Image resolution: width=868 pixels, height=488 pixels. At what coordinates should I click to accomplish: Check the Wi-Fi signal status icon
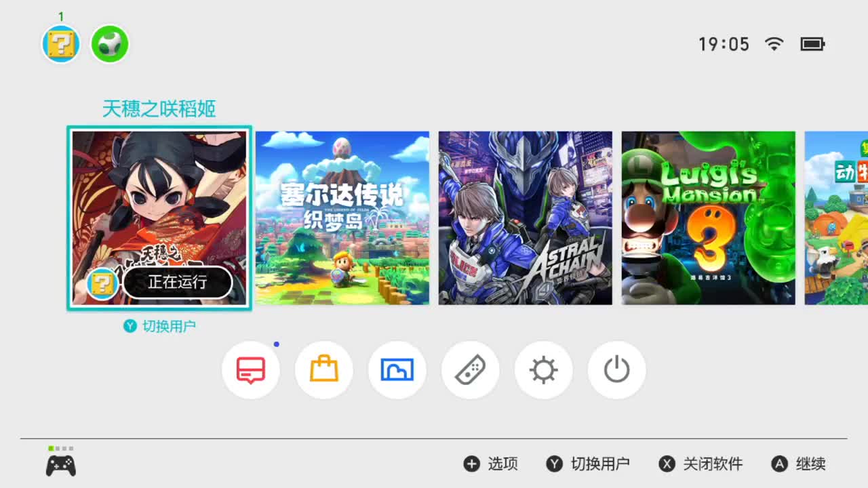point(774,44)
